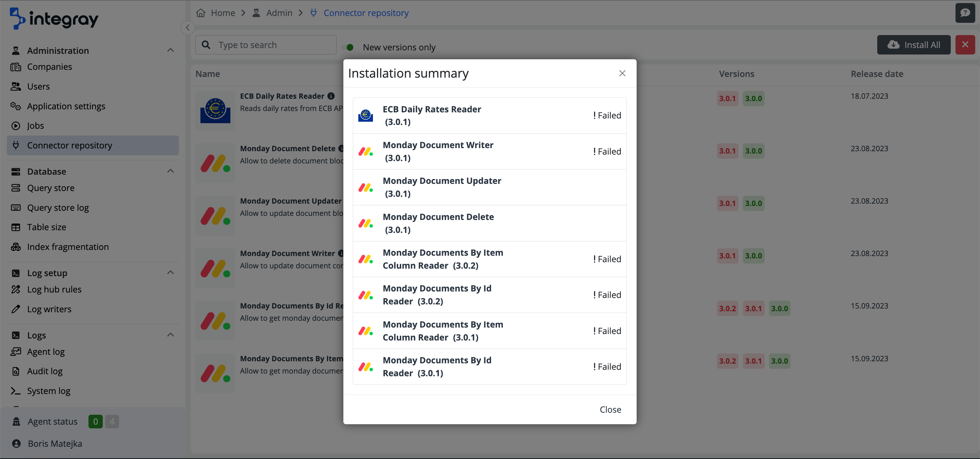Click the Home breadcrumb icon
The width and height of the screenshot is (980, 459).
[200, 13]
